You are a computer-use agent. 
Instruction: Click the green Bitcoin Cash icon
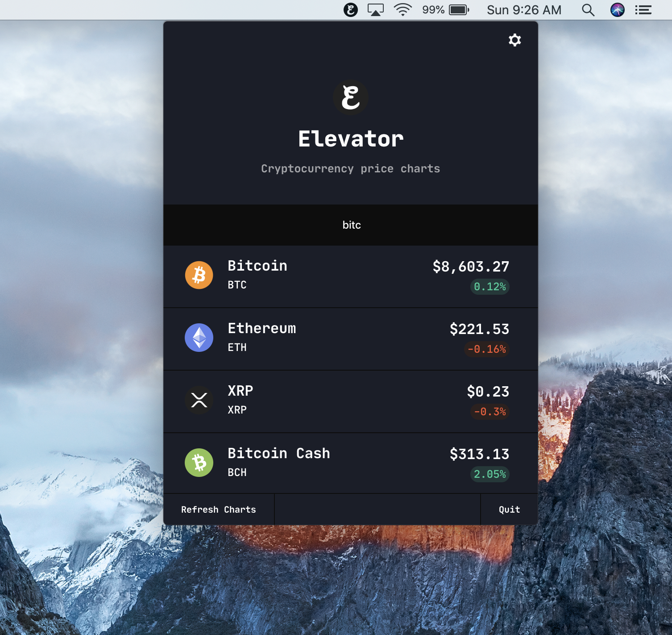[x=199, y=463]
